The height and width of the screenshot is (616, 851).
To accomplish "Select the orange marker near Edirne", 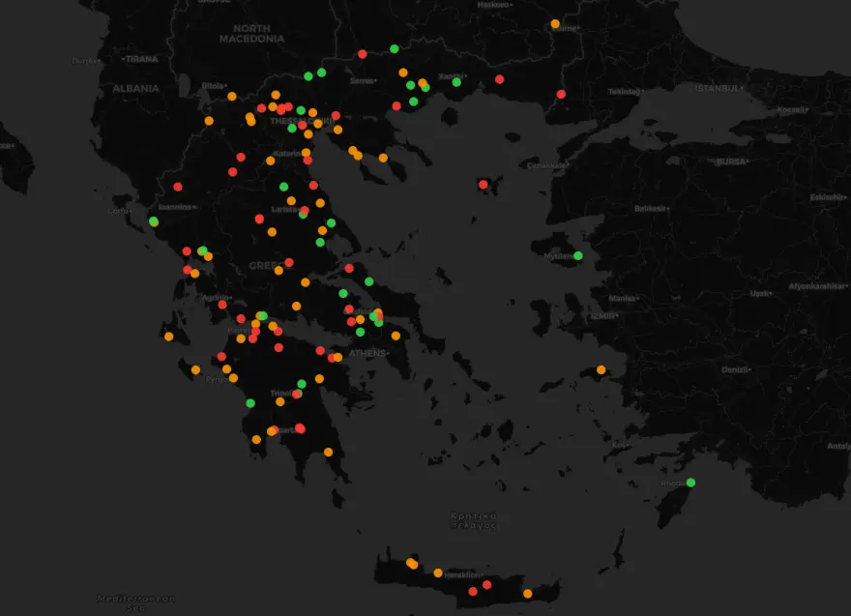I will point(555,24).
